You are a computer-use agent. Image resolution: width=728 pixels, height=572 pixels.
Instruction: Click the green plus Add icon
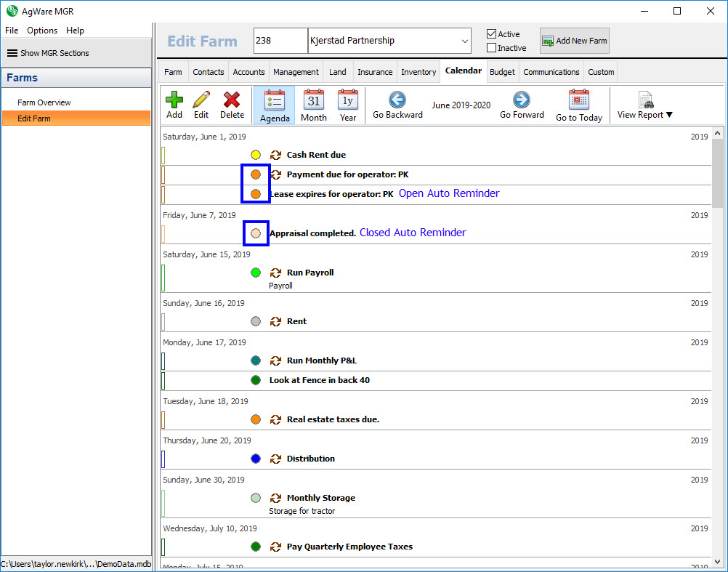[174, 100]
